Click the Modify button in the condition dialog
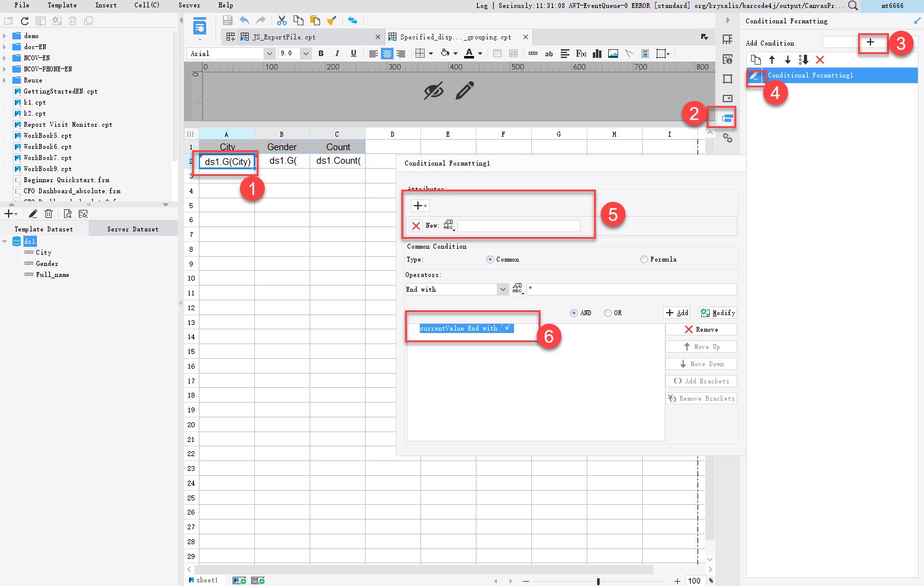This screenshot has height=586, width=924. click(x=717, y=313)
